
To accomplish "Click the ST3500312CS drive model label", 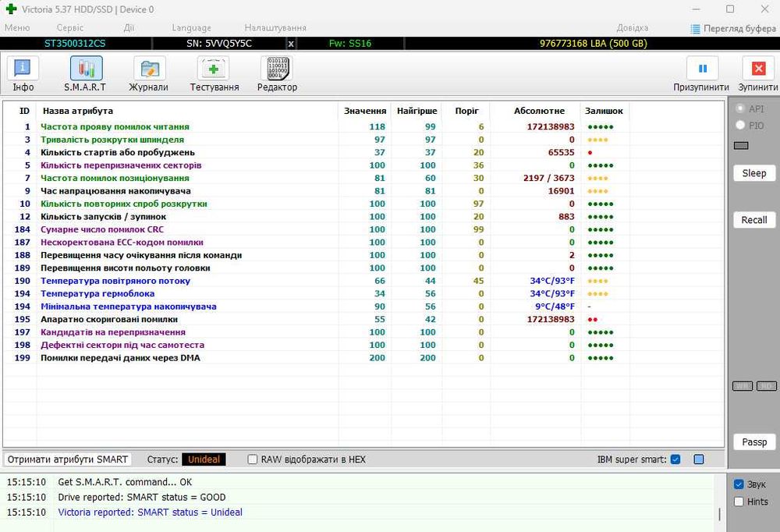I will point(75,44).
